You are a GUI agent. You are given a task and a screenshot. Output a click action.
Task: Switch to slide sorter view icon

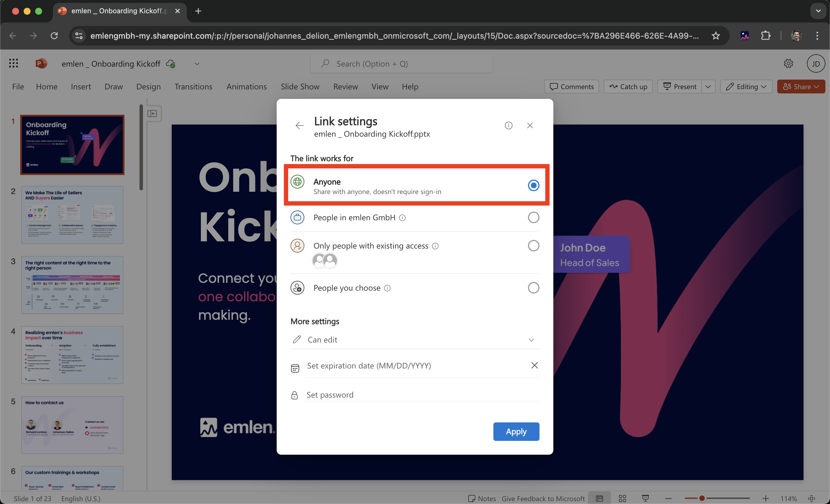(x=622, y=498)
